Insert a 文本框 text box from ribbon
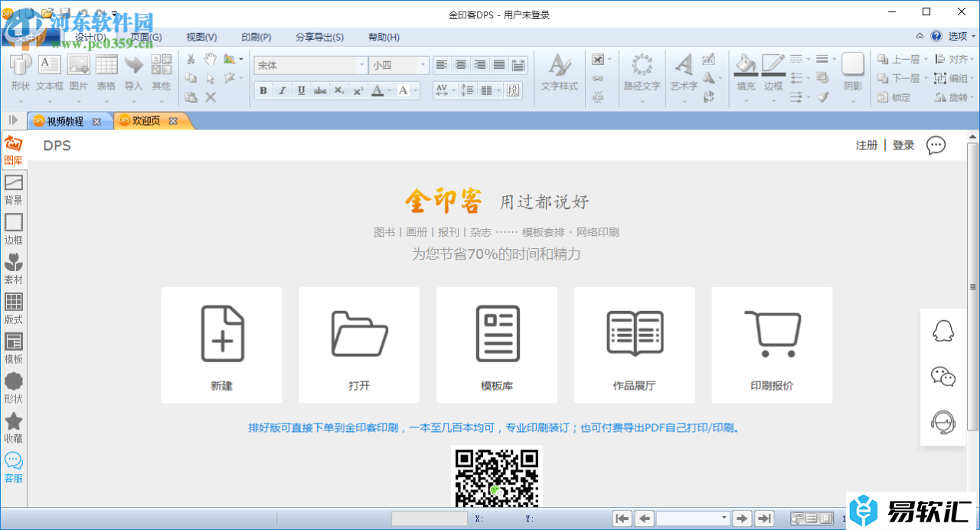 click(50, 73)
